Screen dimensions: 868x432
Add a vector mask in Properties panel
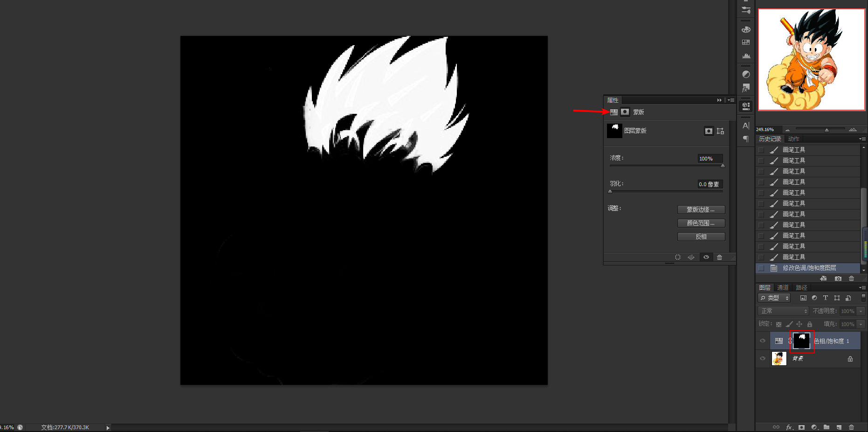pyautogui.click(x=720, y=131)
